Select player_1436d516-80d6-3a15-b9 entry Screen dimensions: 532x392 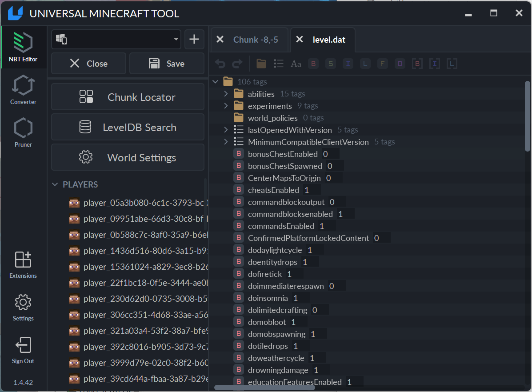pos(138,251)
